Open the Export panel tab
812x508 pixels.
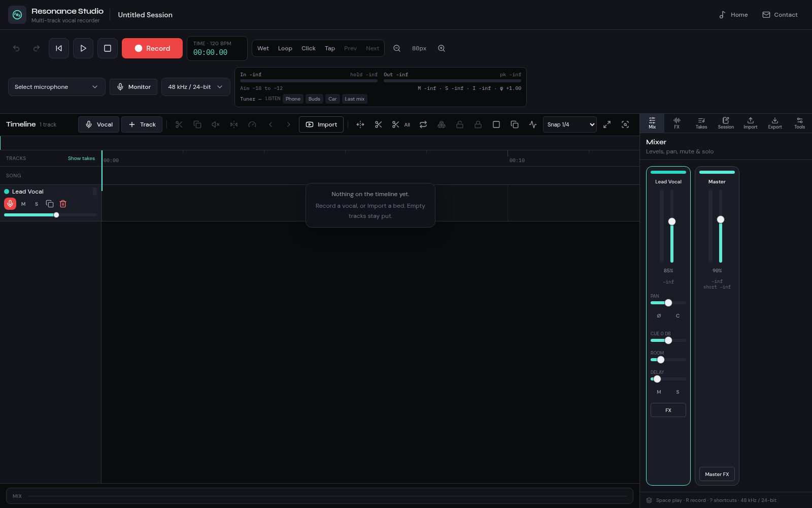point(775,123)
